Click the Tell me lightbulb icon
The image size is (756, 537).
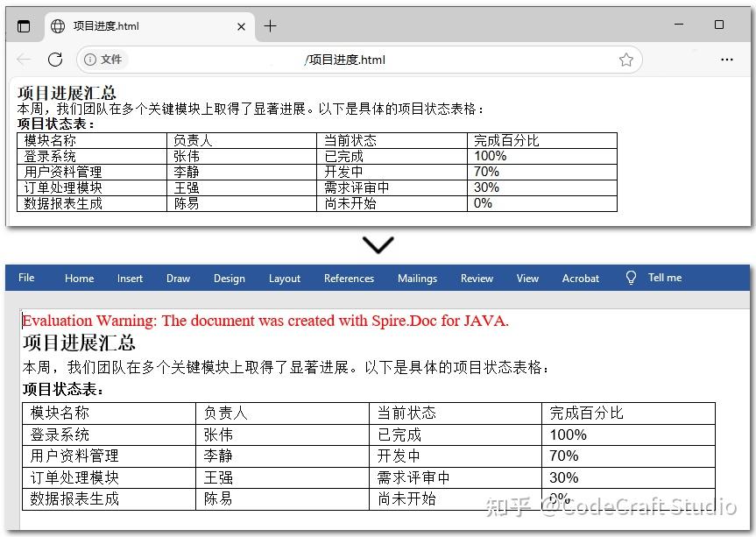click(x=631, y=278)
